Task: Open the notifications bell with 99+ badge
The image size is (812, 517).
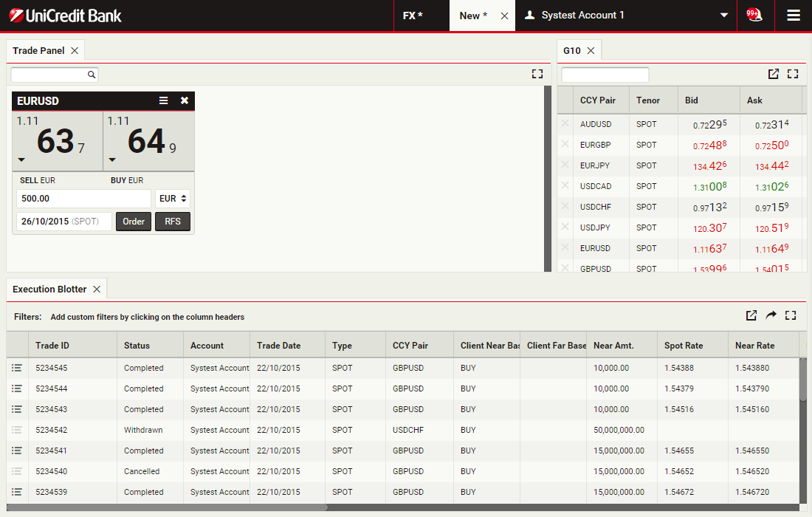Action: (x=754, y=15)
